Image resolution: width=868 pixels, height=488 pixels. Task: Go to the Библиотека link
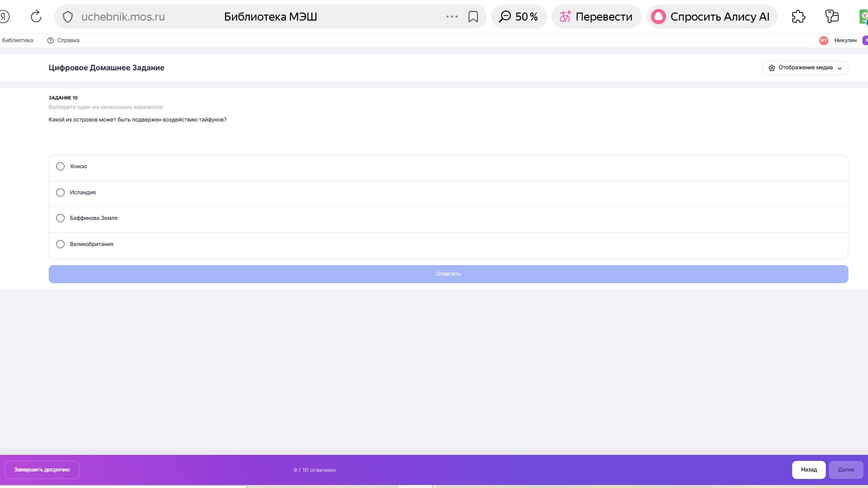pyautogui.click(x=18, y=40)
